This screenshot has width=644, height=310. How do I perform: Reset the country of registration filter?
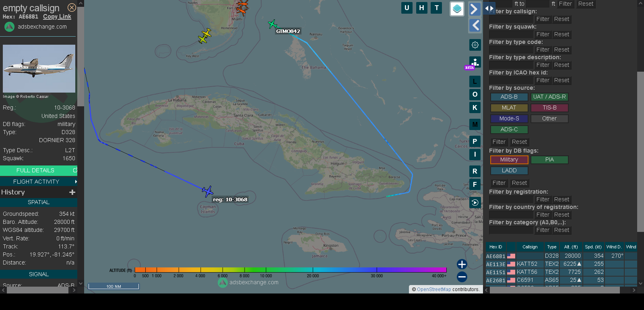561,215
